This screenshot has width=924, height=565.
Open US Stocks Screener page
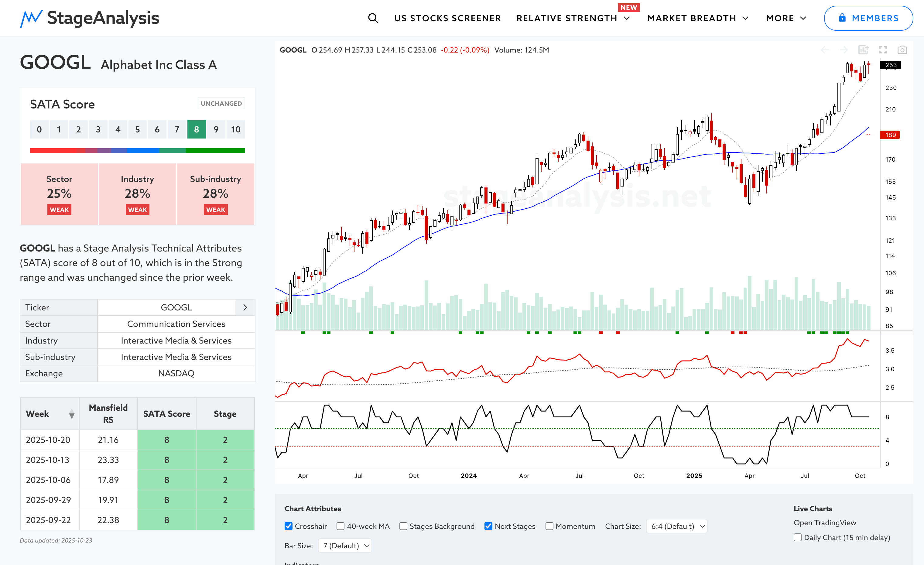(447, 18)
